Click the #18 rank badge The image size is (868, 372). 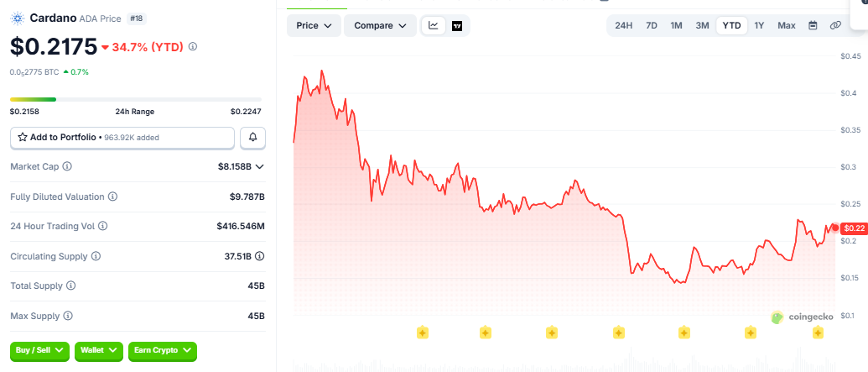[136, 18]
